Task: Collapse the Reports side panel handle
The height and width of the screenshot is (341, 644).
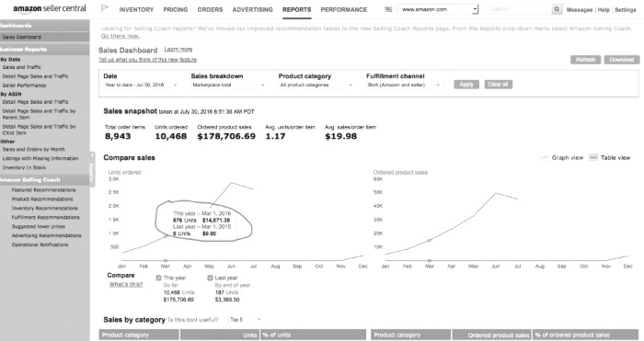Action: (x=92, y=169)
